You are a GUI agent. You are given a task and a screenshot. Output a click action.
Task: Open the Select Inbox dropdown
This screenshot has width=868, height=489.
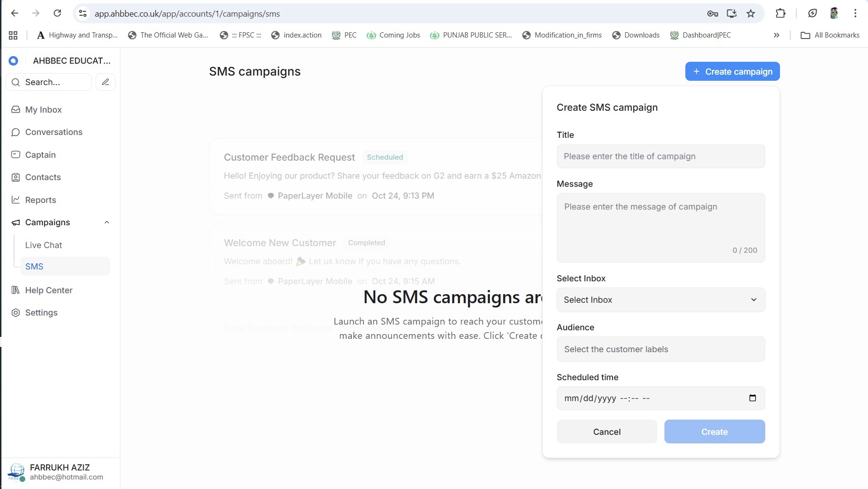point(661,300)
